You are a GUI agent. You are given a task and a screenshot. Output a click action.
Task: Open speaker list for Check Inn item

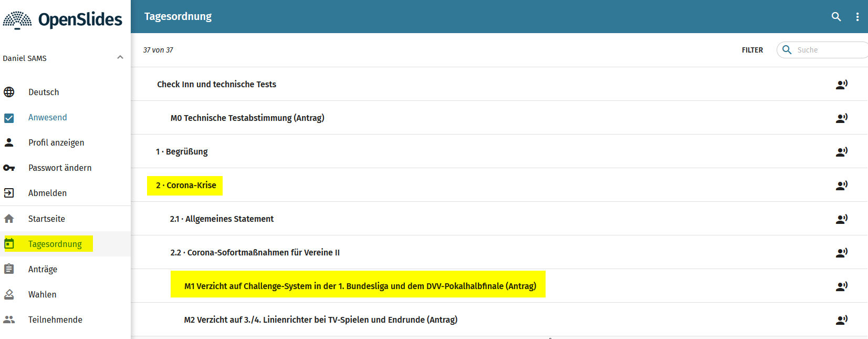[841, 84]
